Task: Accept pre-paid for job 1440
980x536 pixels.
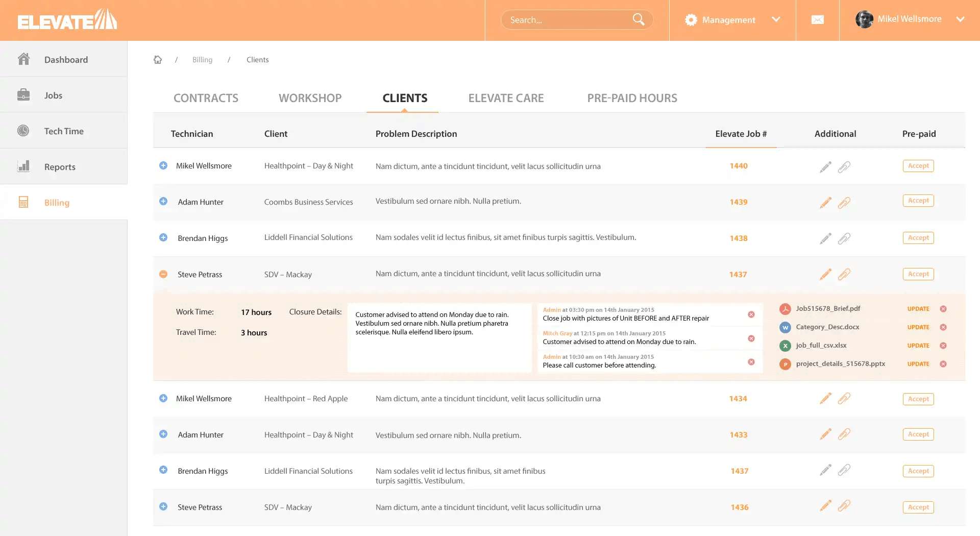Action: click(918, 166)
